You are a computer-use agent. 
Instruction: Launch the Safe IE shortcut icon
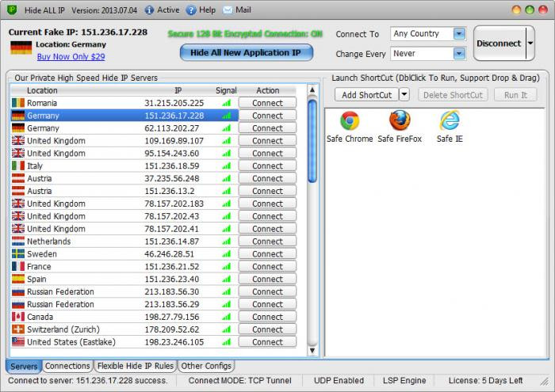[450, 120]
